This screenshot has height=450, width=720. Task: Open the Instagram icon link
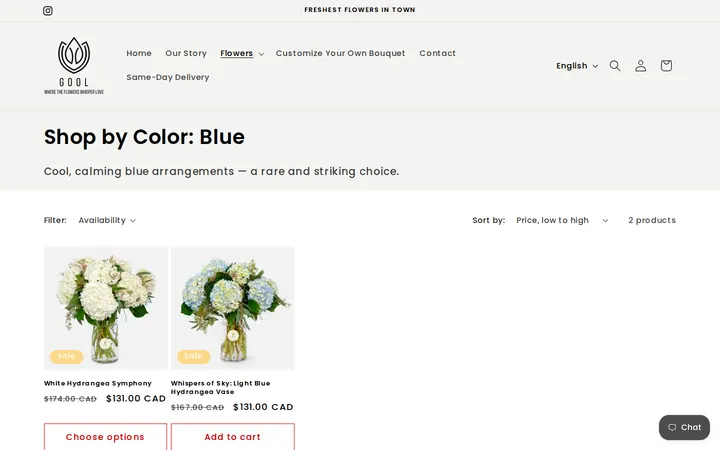click(48, 11)
